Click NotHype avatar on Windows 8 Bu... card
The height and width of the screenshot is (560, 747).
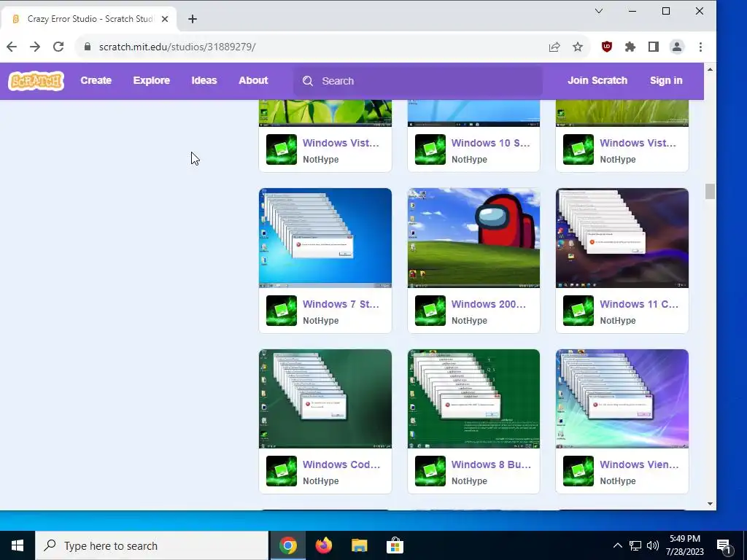[x=430, y=471]
